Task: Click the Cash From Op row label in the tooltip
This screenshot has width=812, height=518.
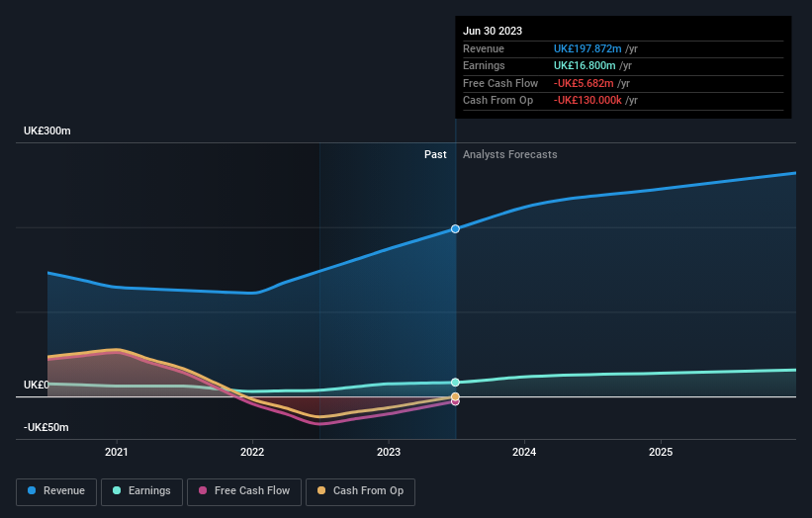Action: click(x=497, y=101)
